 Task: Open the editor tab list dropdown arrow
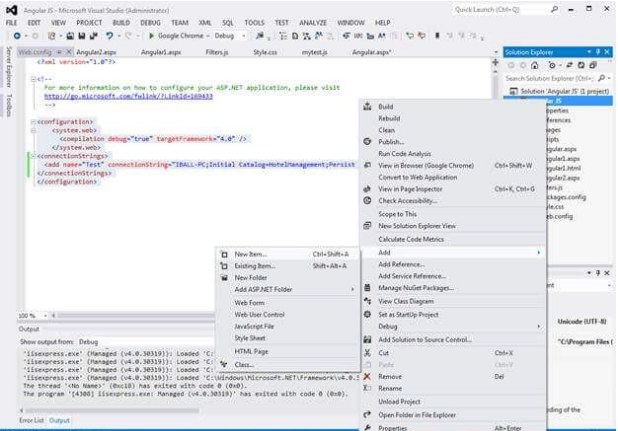tap(495, 52)
